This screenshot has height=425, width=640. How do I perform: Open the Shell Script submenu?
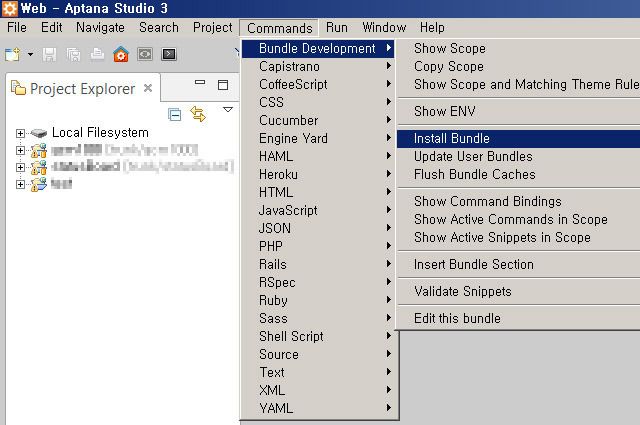318,336
